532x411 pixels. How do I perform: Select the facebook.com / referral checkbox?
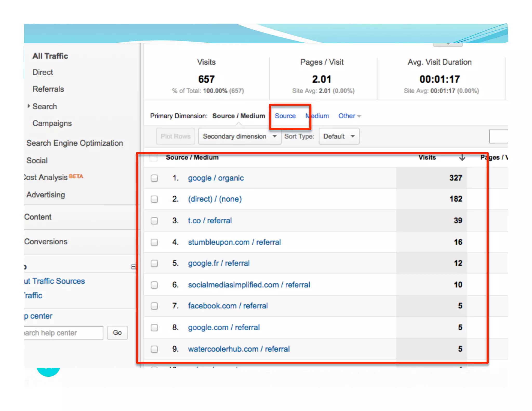tap(154, 306)
